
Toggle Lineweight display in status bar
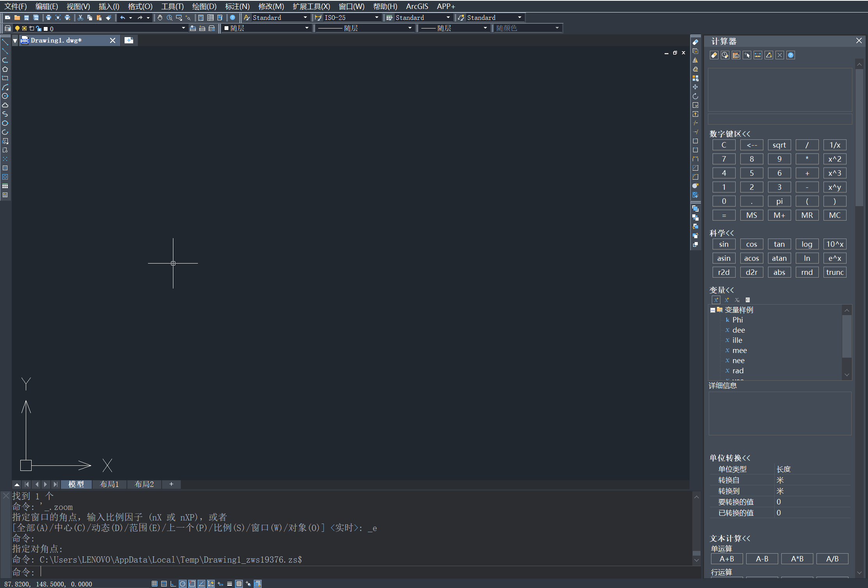(x=230, y=584)
